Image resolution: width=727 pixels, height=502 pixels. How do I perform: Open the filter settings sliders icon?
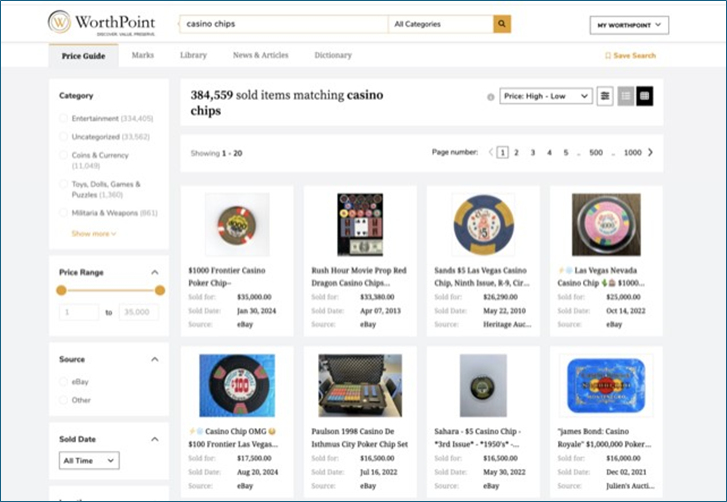[605, 96]
